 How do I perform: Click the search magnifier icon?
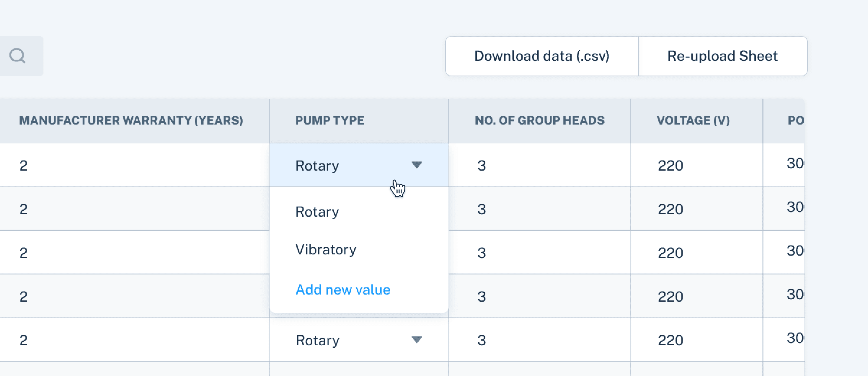point(17,56)
